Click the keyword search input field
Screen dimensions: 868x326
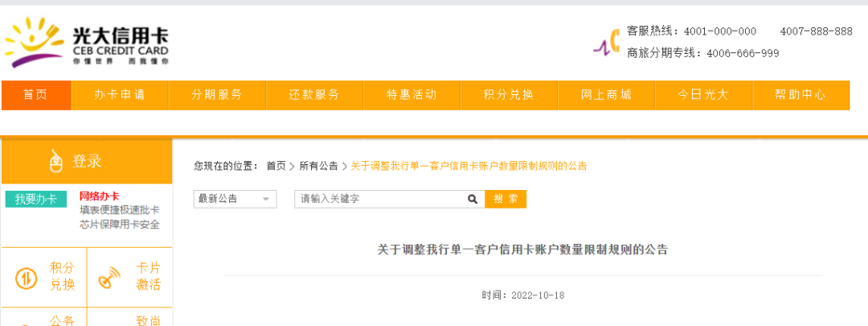pyautogui.click(x=378, y=199)
